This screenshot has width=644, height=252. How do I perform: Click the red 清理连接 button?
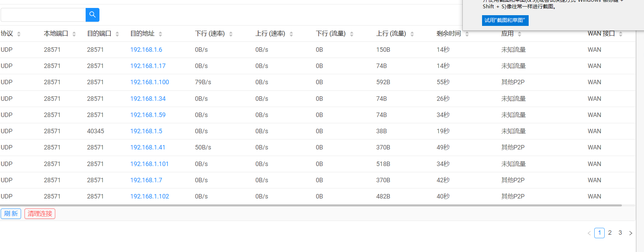[40, 214]
